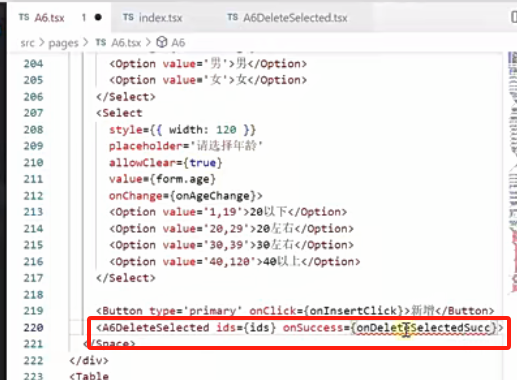Click line number 220 in the gutter

33,327
